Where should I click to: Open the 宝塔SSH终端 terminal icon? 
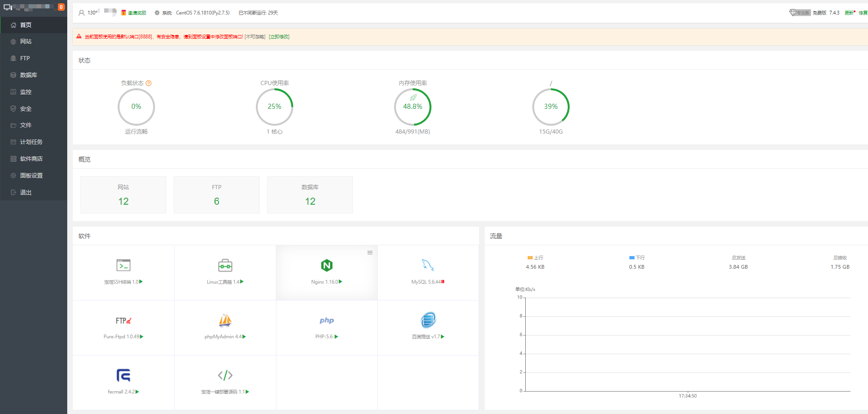(123, 265)
